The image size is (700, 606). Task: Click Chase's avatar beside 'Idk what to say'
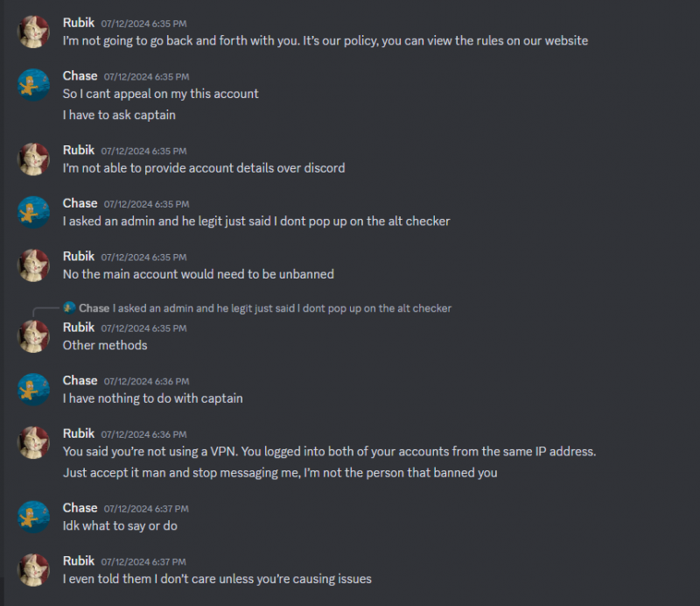(x=33, y=517)
